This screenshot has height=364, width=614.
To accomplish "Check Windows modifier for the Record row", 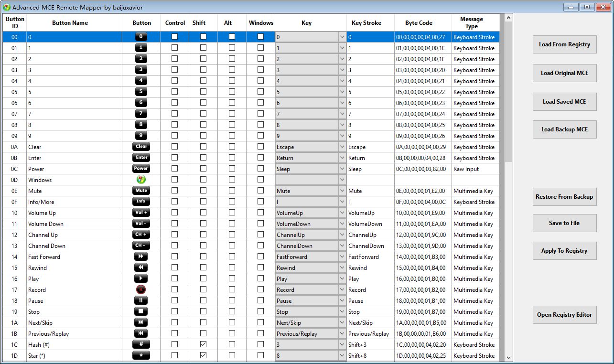I will coord(260,289).
